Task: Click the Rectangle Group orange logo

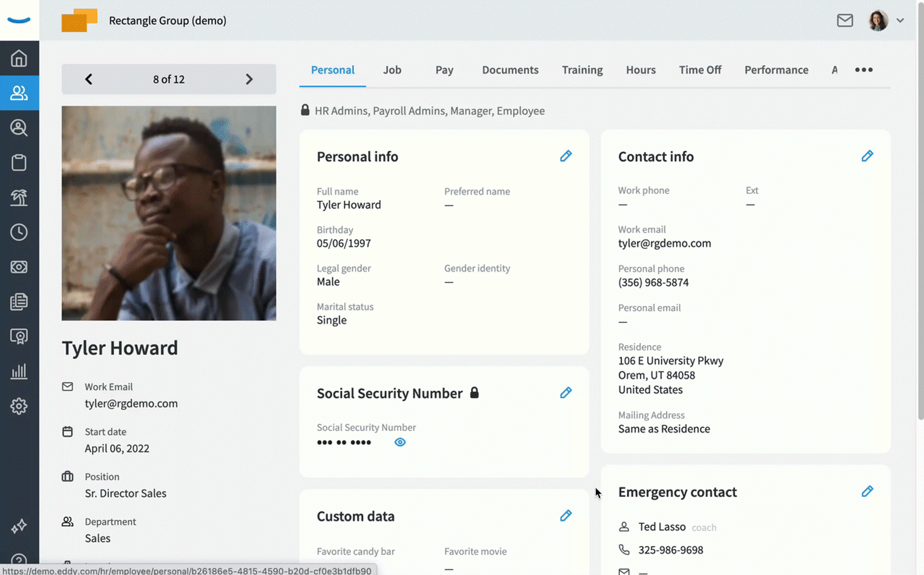Action: 79,20
